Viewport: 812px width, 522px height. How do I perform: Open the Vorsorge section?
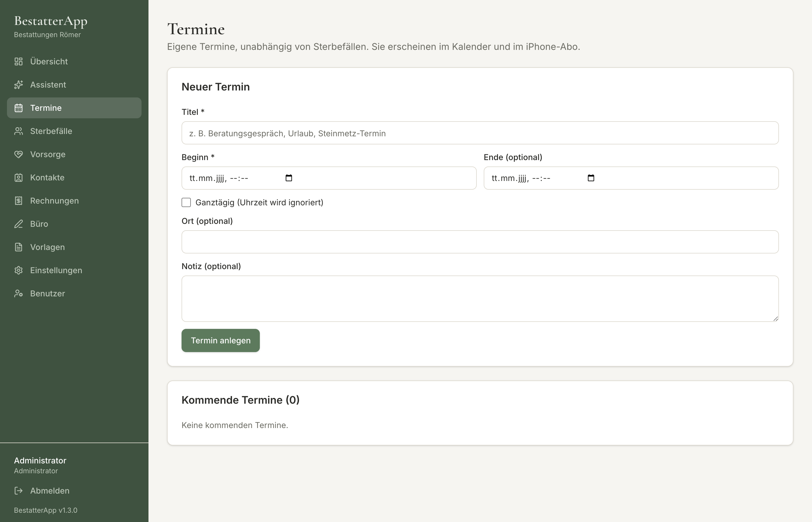[x=74, y=154]
